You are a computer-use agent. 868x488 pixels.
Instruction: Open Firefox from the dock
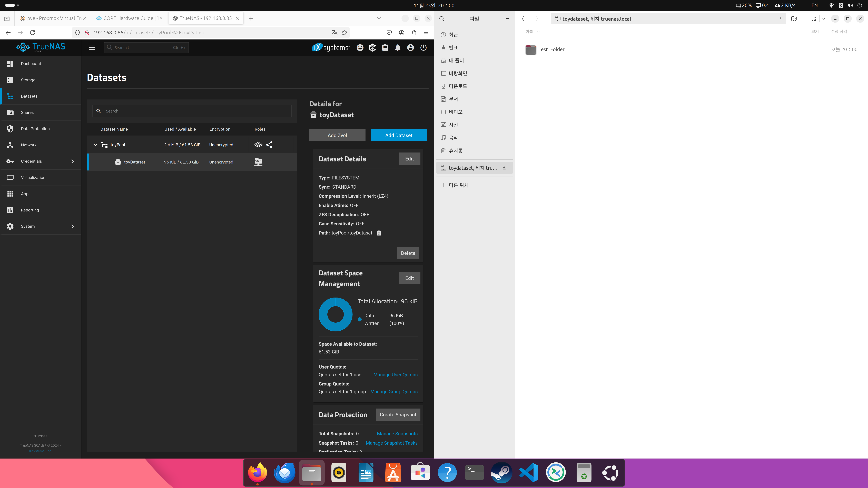(x=258, y=473)
